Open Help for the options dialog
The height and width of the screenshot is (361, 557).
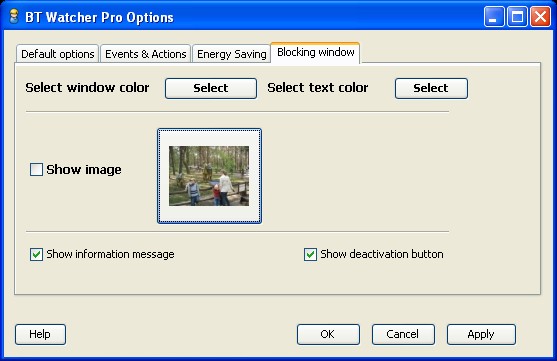tap(40, 334)
